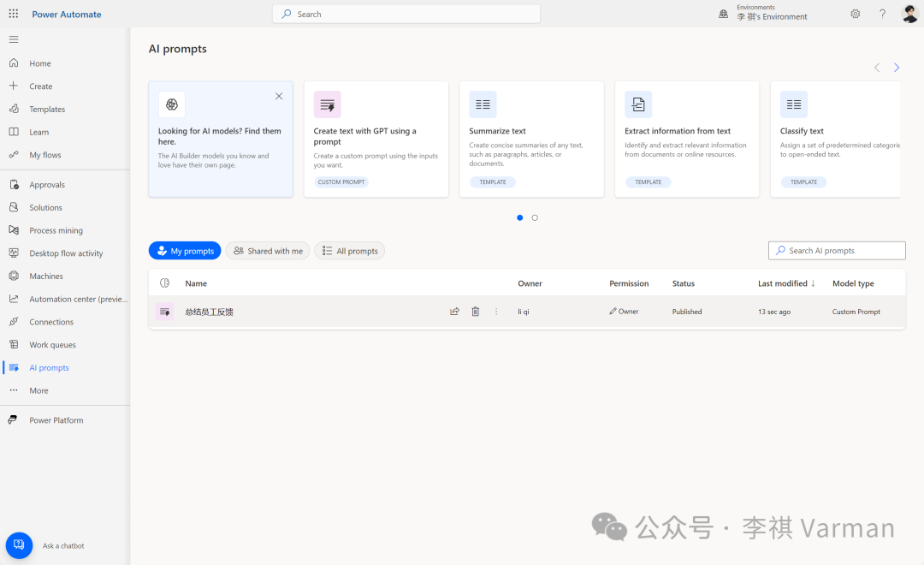Click the Status column header

coord(683,283)
